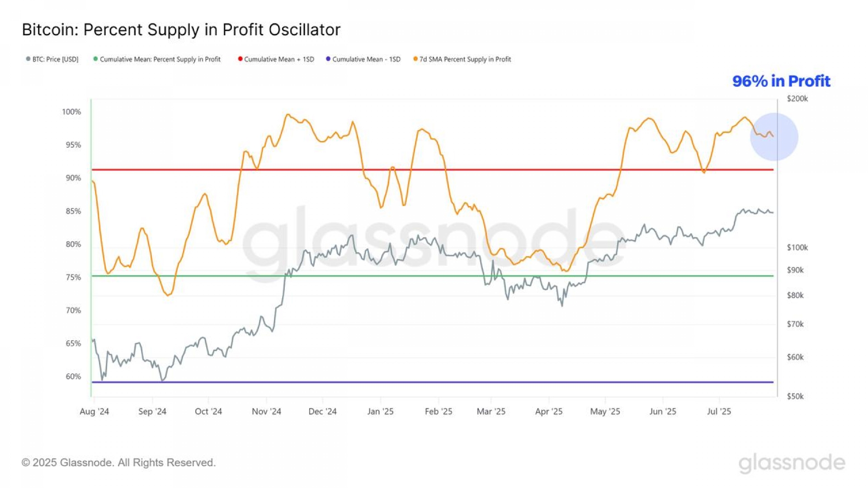
Task: Click the blue highlight circle on chart
Action: [774, 137]
